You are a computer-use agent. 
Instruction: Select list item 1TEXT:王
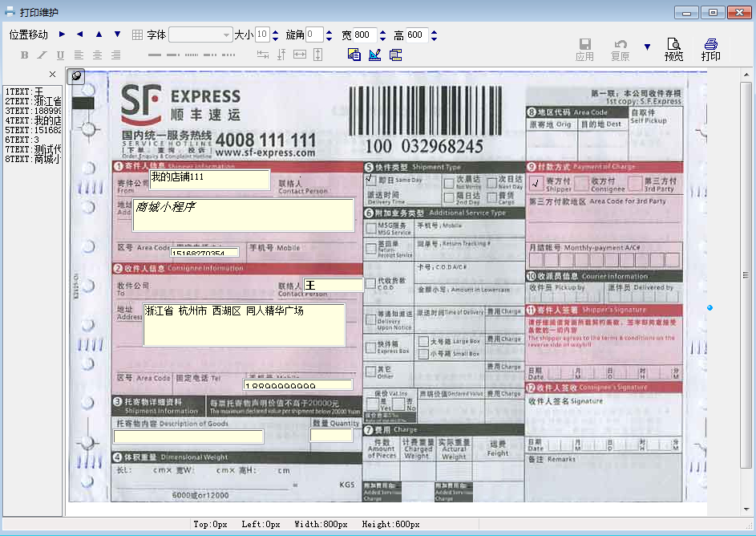(x=33, y=91)
